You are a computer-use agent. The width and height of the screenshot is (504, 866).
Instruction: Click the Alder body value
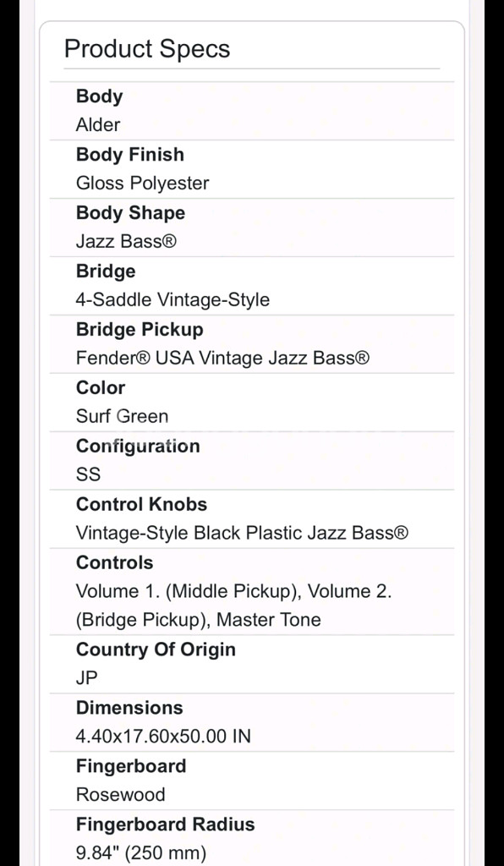(98, 125)
